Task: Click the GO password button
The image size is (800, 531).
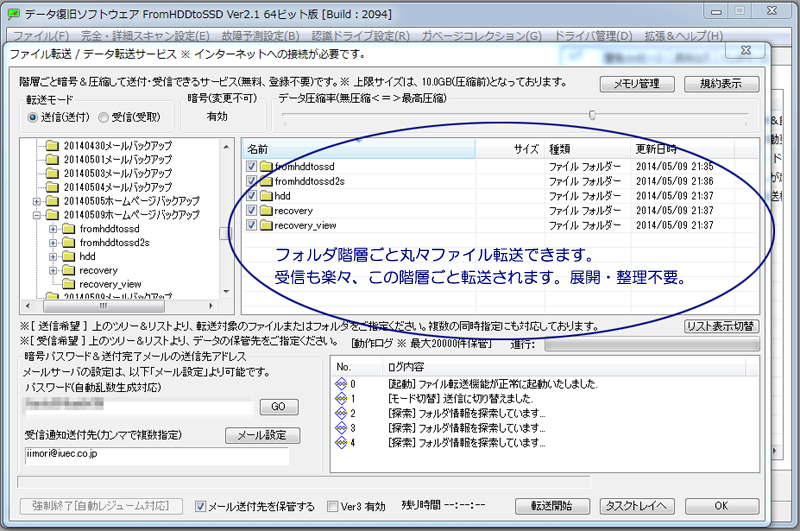Action: pos(279,407)
